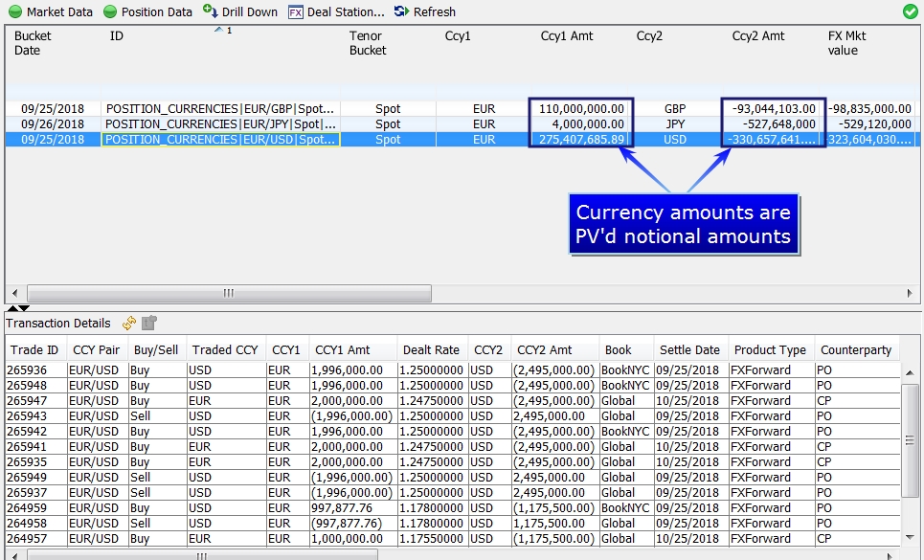Click the gray export icon beside Transaction Details

pos(149,323)
